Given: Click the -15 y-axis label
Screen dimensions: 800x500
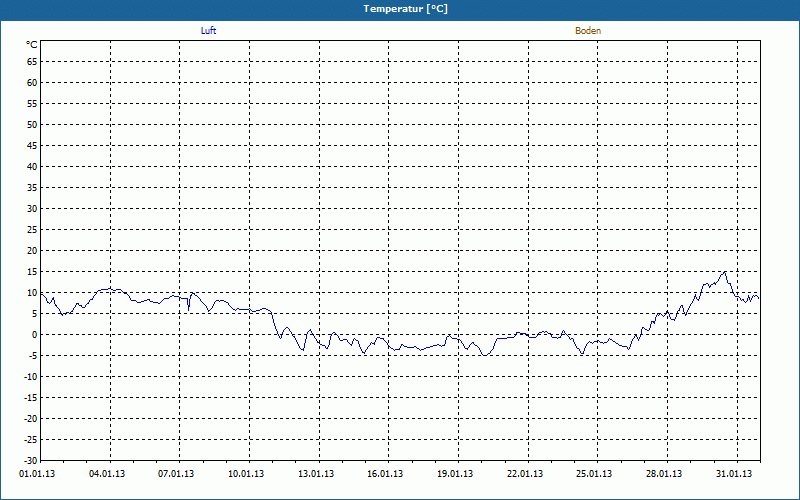Looking at the screenshot, I should pyautogui.click(x=31, y=397).
